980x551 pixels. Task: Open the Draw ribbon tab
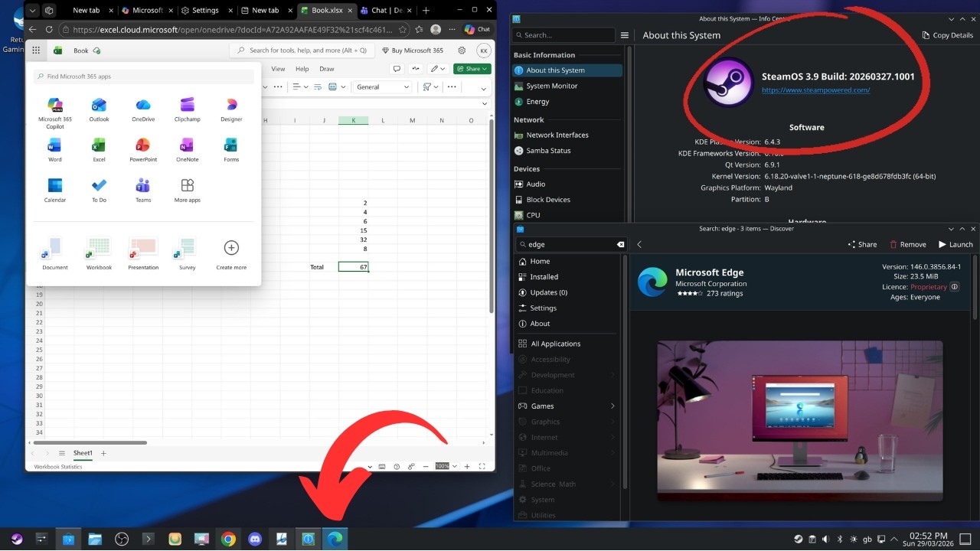(x=327, y=69)
